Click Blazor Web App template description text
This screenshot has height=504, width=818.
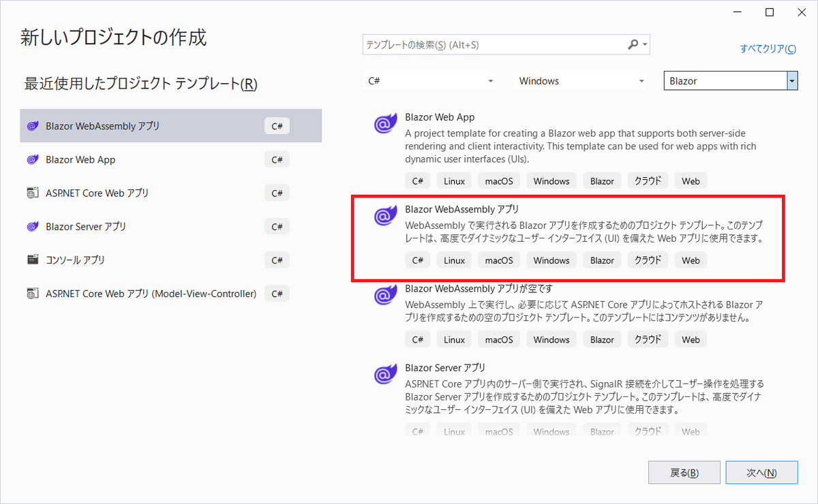point(581,146)
